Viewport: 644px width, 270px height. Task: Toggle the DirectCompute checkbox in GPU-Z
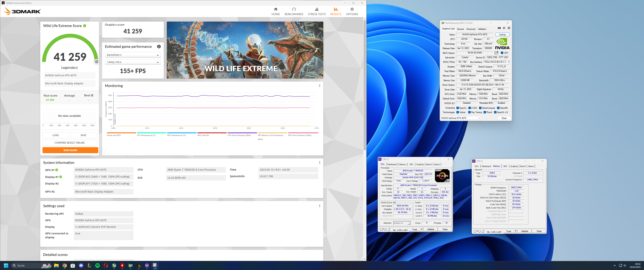click(x=480, y=108)
